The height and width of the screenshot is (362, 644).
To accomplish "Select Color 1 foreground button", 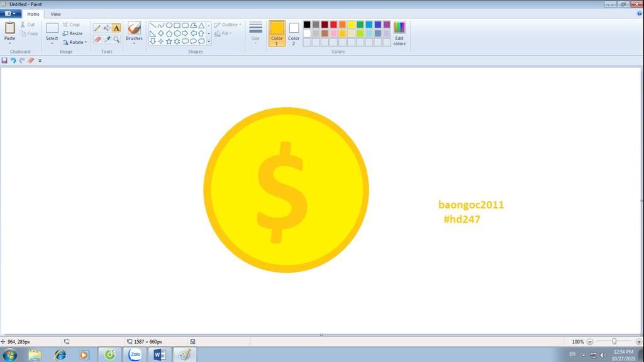I will 277,33.
